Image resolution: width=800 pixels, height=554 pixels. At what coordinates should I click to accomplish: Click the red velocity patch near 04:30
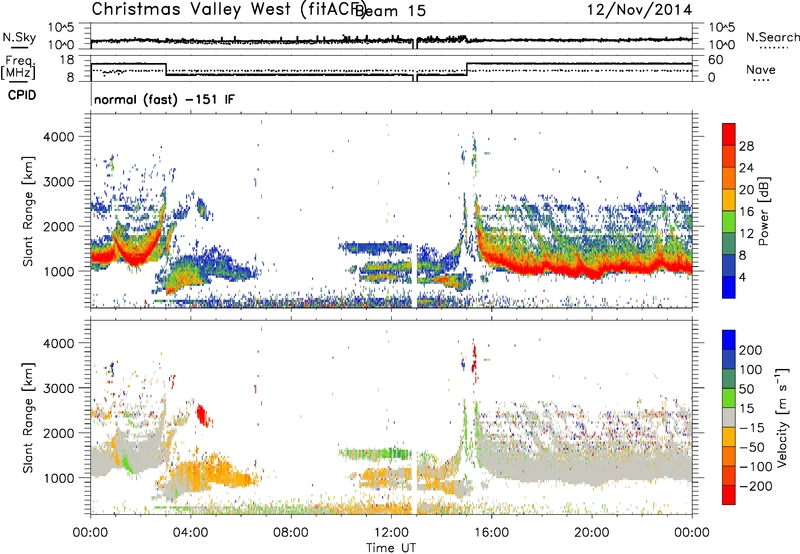pyautogui.click(x=203, y=414)
